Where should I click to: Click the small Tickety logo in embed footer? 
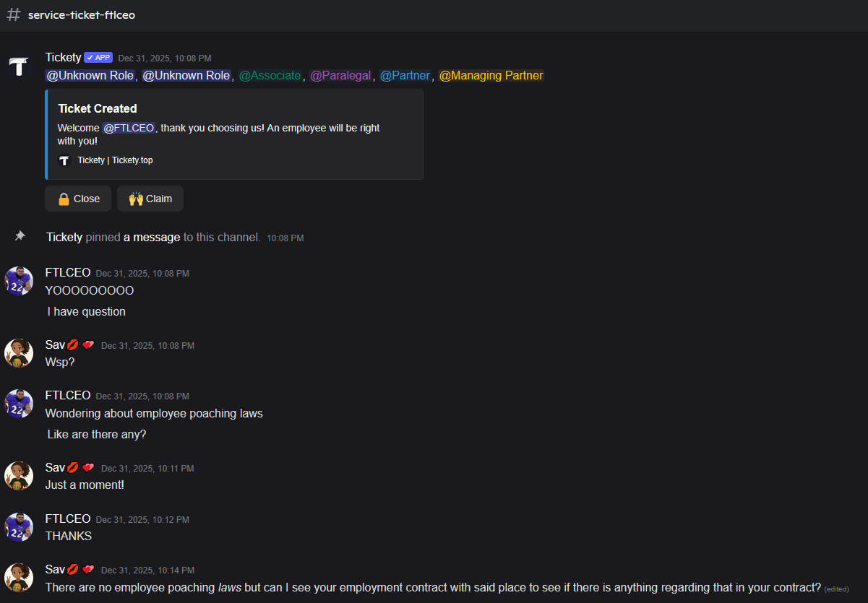tap(64, 160)
